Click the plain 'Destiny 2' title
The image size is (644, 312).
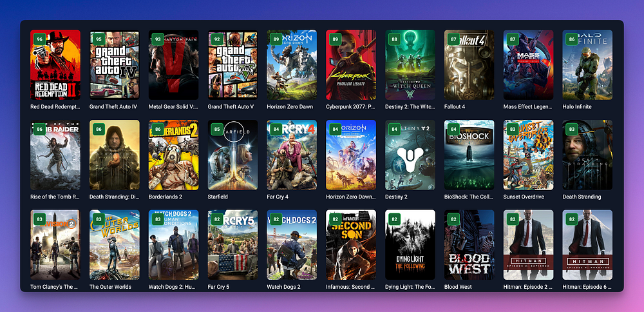click(x=396, y=197)
